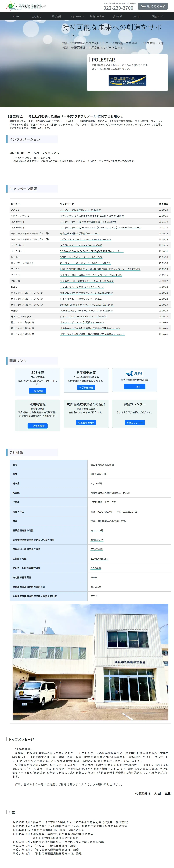Open specified business number 01602 link
This screenshot has width=174, height=868.
(x=94, y=578)
